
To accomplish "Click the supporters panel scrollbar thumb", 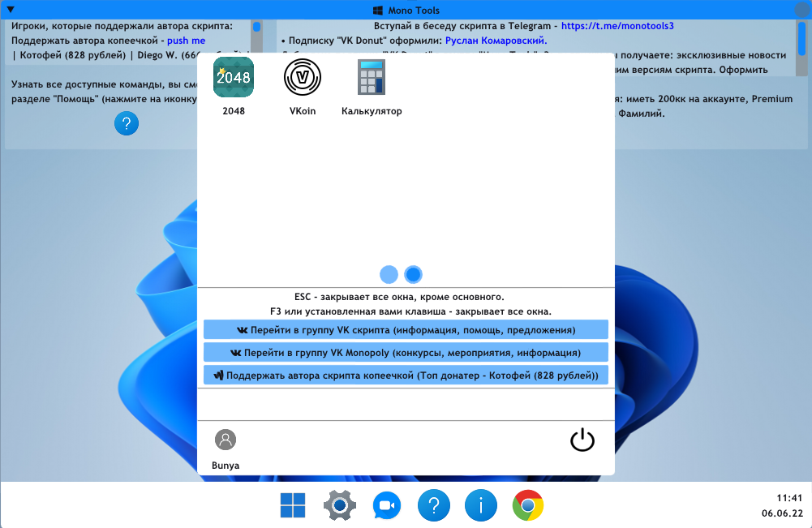I will click(x=256, y=27).
